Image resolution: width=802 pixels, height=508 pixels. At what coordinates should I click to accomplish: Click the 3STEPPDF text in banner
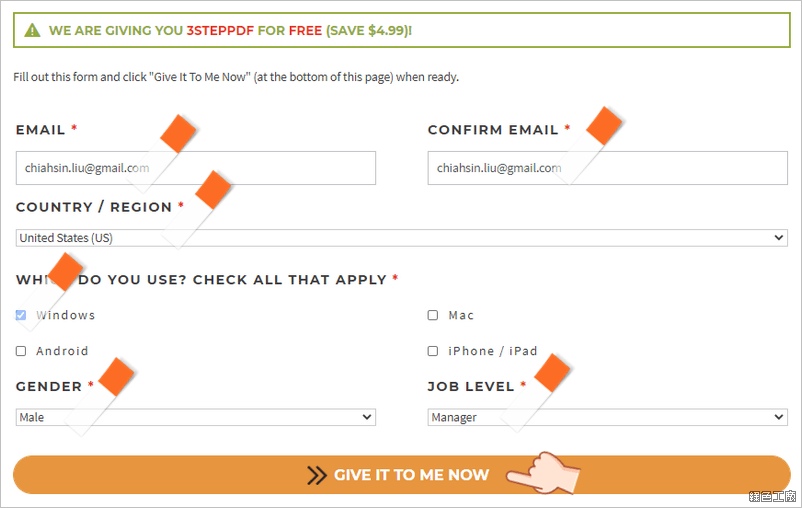(220, 31)
